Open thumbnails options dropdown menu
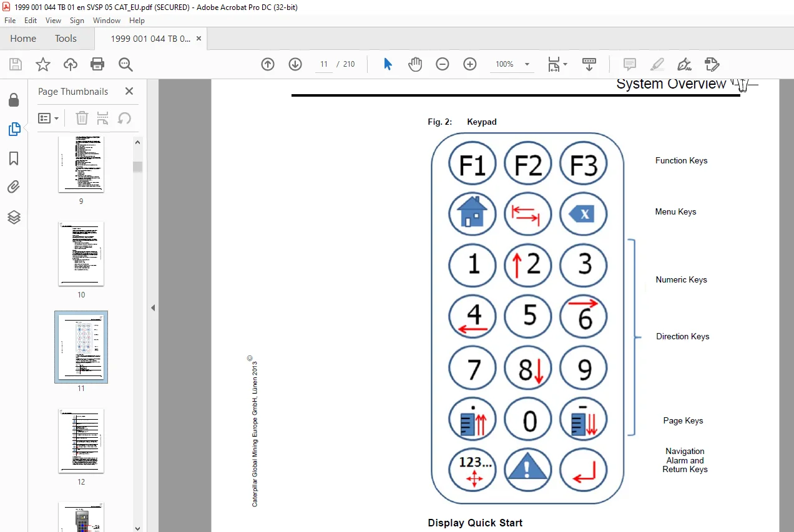Image resolution: width=794 pixels, height=532 pixels. pyautogui.click(x=49, y=118)
